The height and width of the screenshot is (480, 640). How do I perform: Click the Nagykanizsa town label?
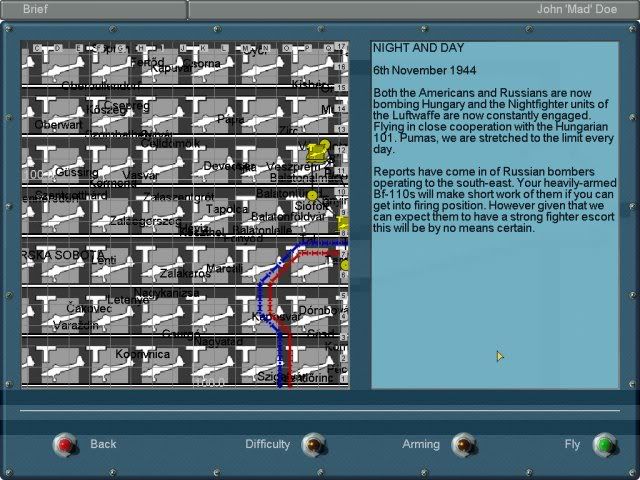point(167,293)
